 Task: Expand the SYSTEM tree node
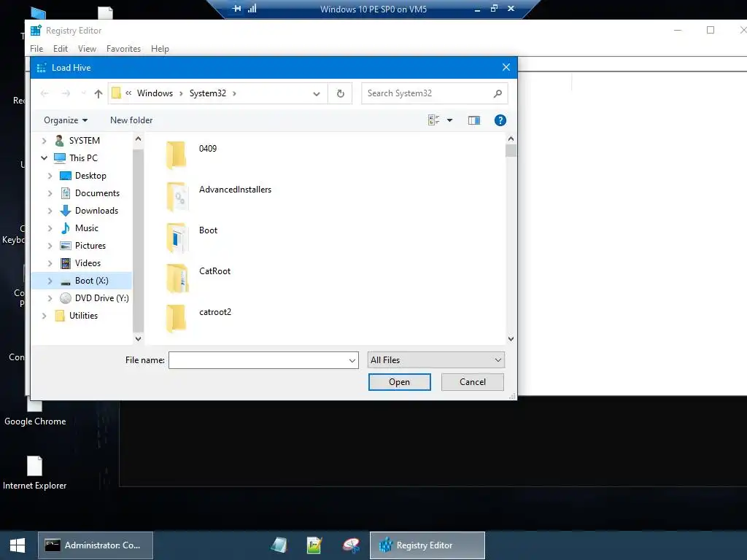coord(44,141)
